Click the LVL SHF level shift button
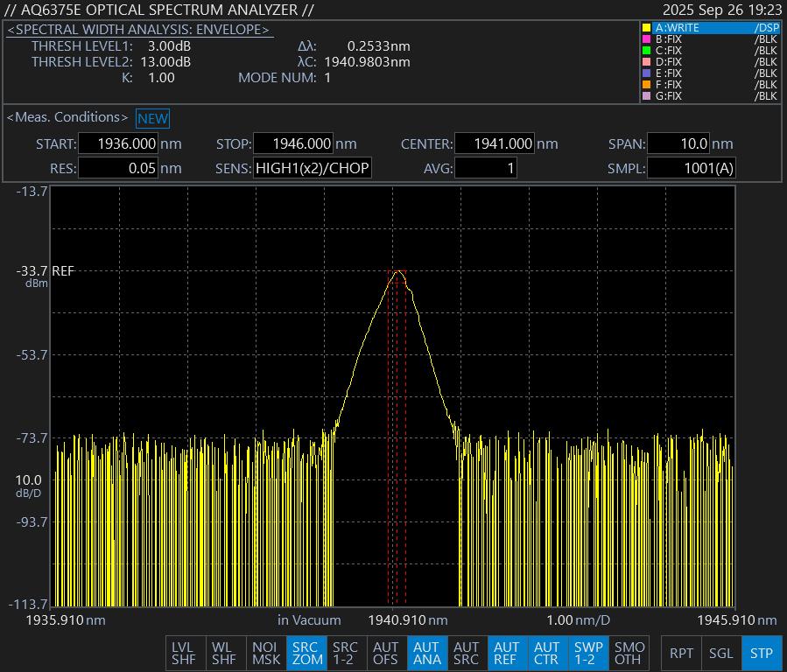This screenshot has height=672, width=787. click(x=184, y=653)
